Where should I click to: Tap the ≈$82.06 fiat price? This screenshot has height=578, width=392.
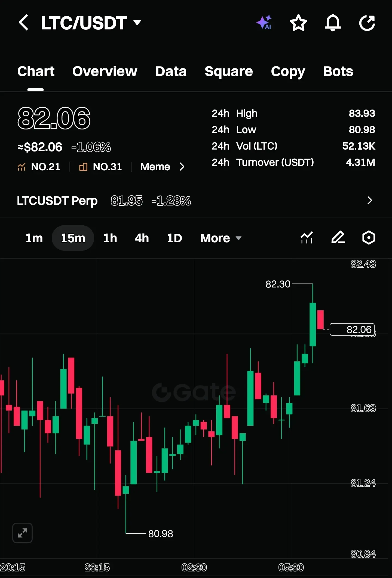pyautogui.click(x=40, y=147)
